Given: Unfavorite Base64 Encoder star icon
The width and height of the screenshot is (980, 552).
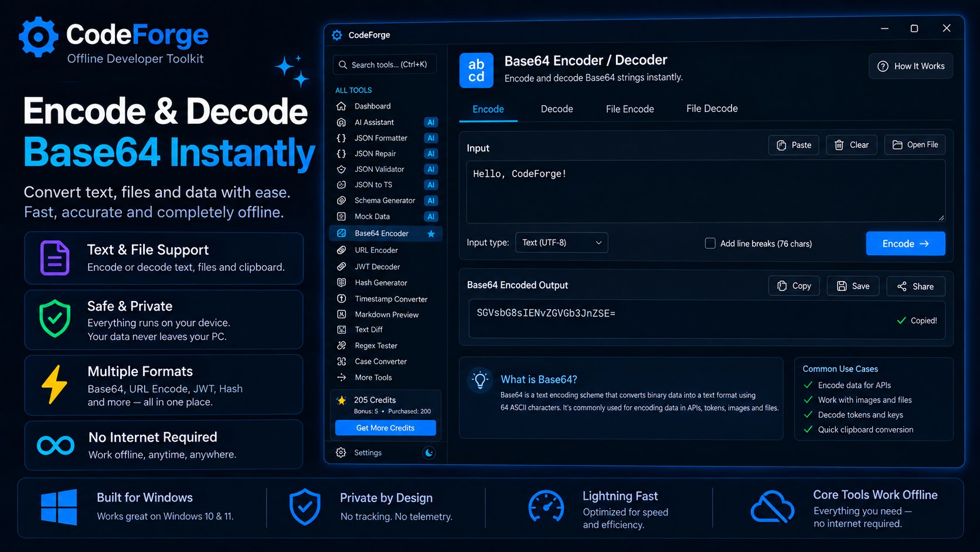Looking at the screenshot, I should click(x=431, y=233).
